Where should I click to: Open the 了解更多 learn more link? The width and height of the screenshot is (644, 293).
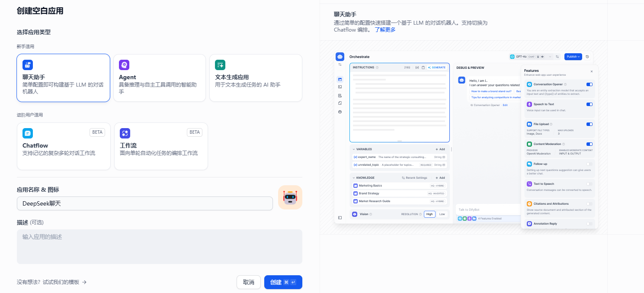pyautogui.click(x=385, y=30)
